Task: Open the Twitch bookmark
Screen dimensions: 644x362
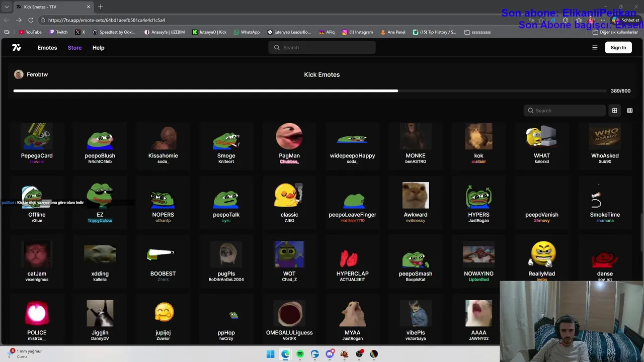Action: pos(58,32)
